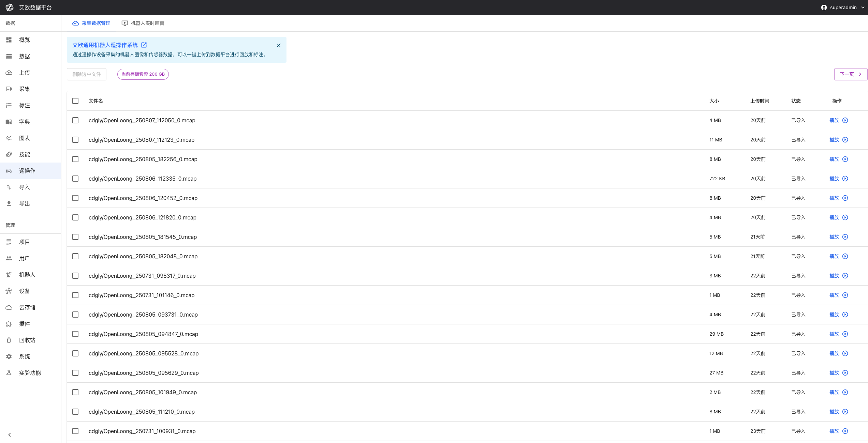
Task: Click the 上传时间 column header
Action: (x=760, y=101)
